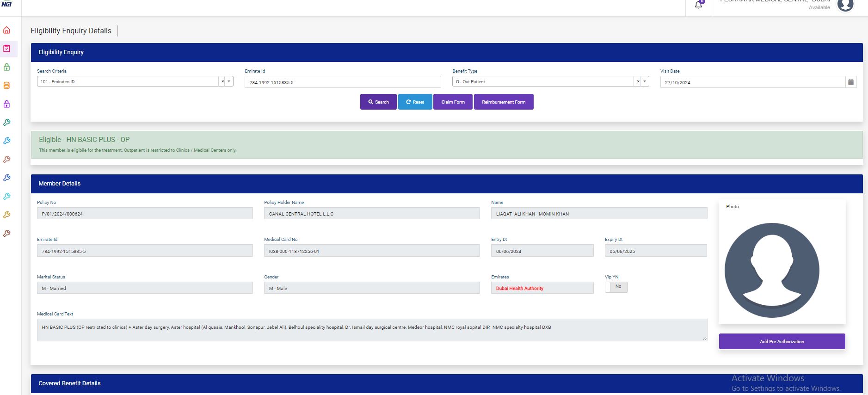Clear the Search Criteria selection with x
Image resolution: width=868 pixels, height=395 pixels.
[x=222, y=81]
